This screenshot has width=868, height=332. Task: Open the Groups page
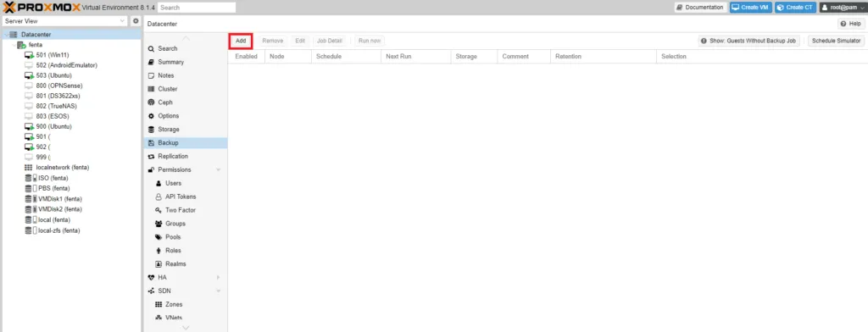pyautogui.click(x=186, y=224)
